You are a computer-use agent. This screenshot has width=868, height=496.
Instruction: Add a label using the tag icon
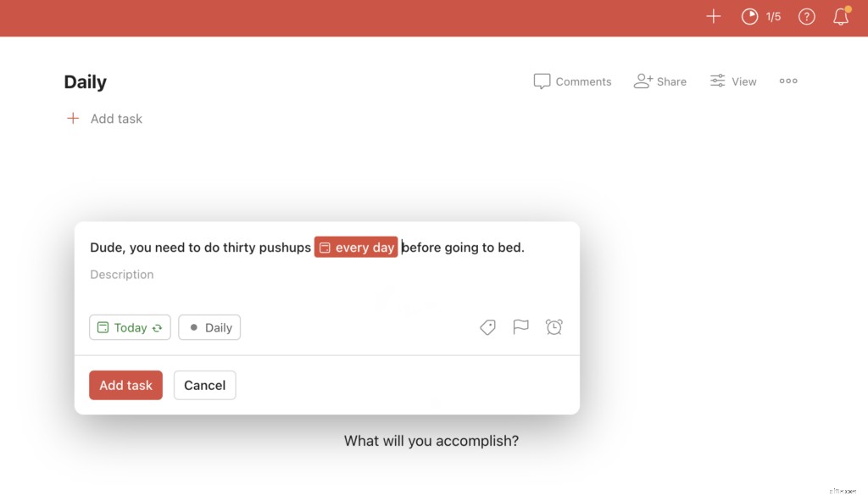click(487, 327)
